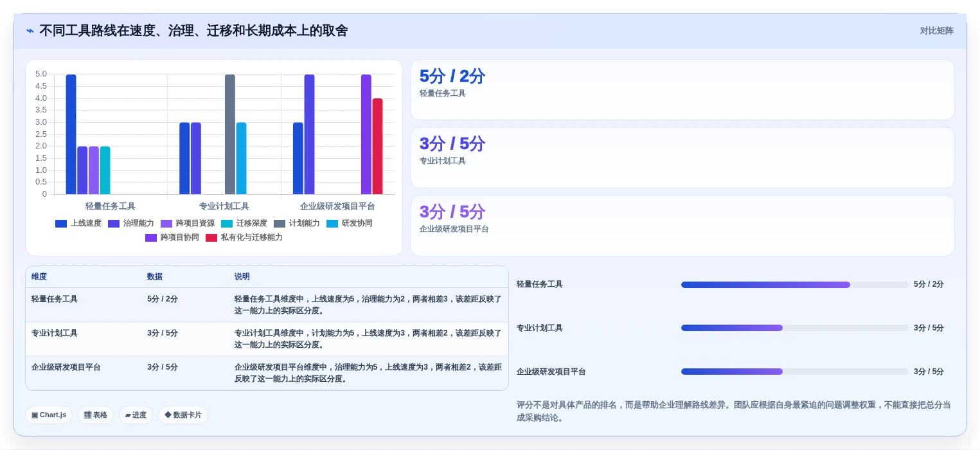The height and width of the screenshot is (450, 980).
Task: Toggle 跨项目协同 legend entry
Action: pos(172,238)
